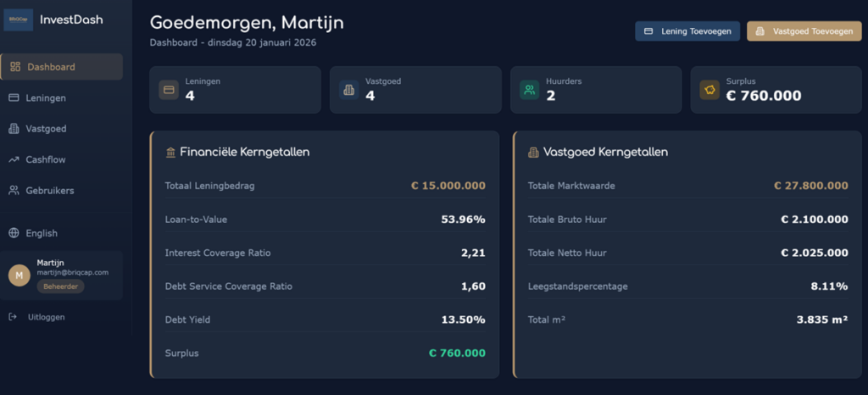Switch language to English
This screenshot has width=868, height=395.
coord(42,233)
